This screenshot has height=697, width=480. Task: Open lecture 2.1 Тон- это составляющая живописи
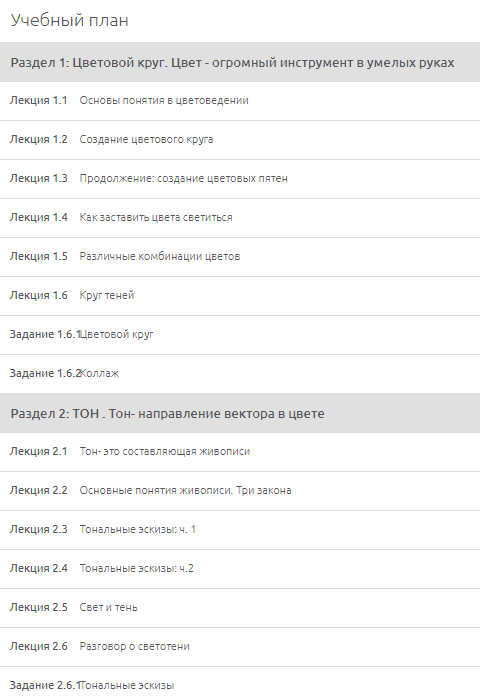(240, 452)
